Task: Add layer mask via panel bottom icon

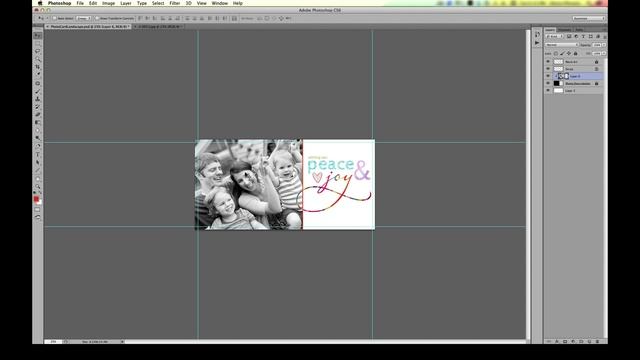Action: coord(565,341)
